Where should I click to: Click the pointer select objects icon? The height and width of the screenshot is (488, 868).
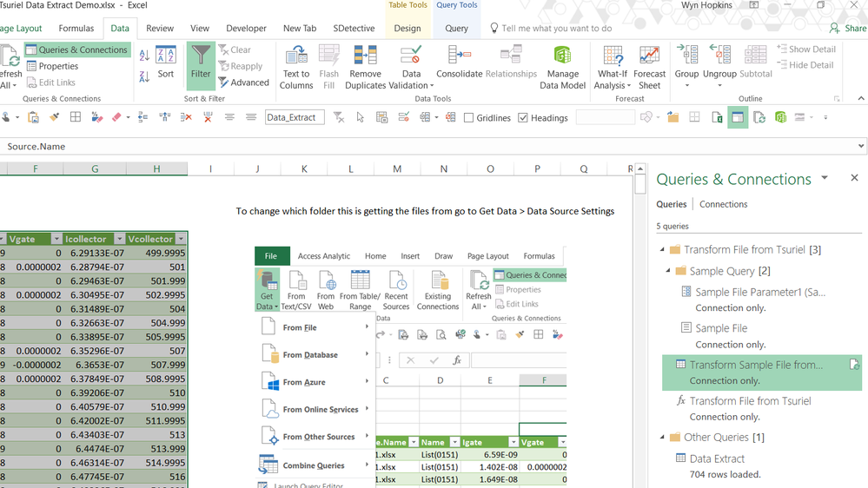point(361,117)
